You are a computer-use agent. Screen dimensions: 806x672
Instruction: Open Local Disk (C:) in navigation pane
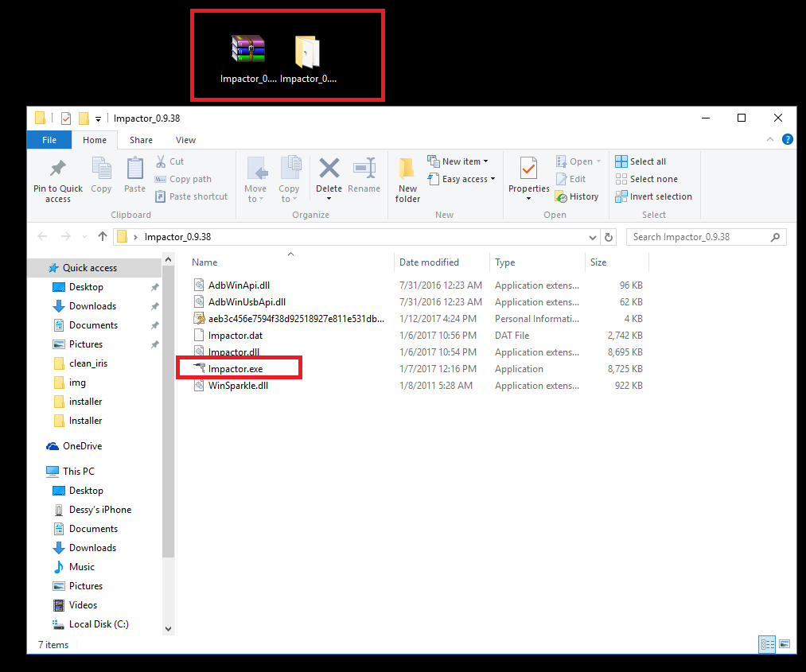[x=99, y=624]
